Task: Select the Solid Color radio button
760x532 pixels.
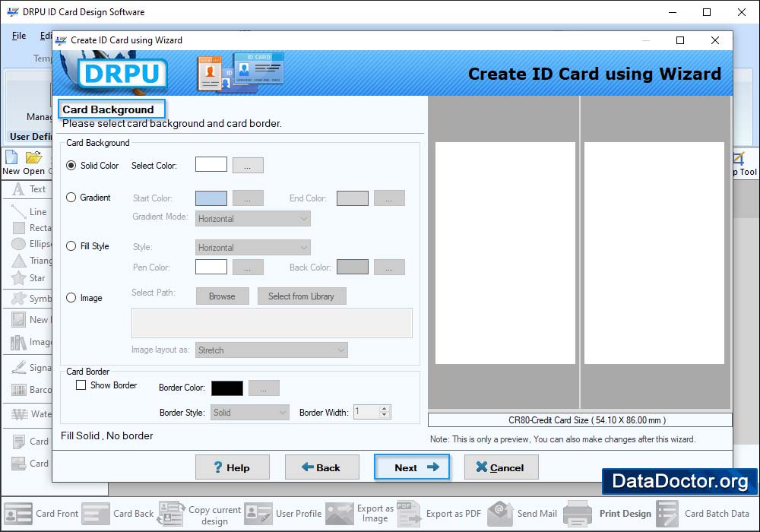Action: tap(71, 166)
